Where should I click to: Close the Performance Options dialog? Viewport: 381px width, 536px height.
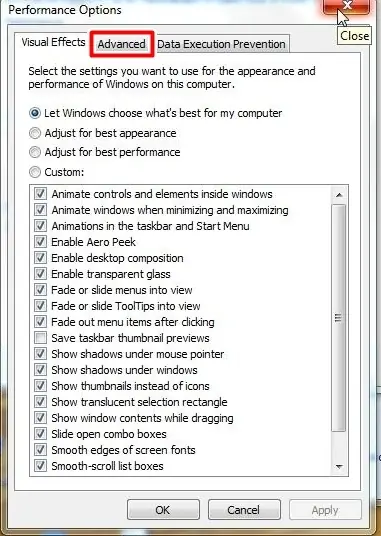pyautogui.click(x=346, y=6)
